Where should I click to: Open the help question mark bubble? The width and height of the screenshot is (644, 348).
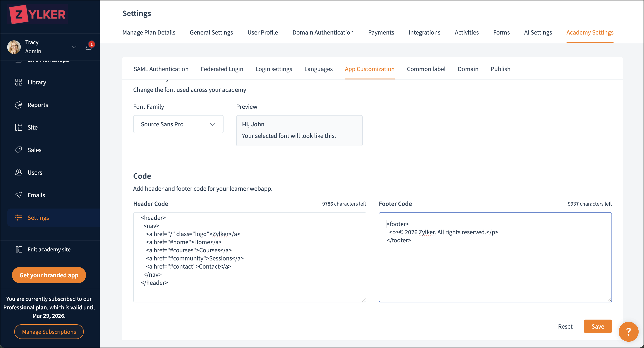(628, 332)
